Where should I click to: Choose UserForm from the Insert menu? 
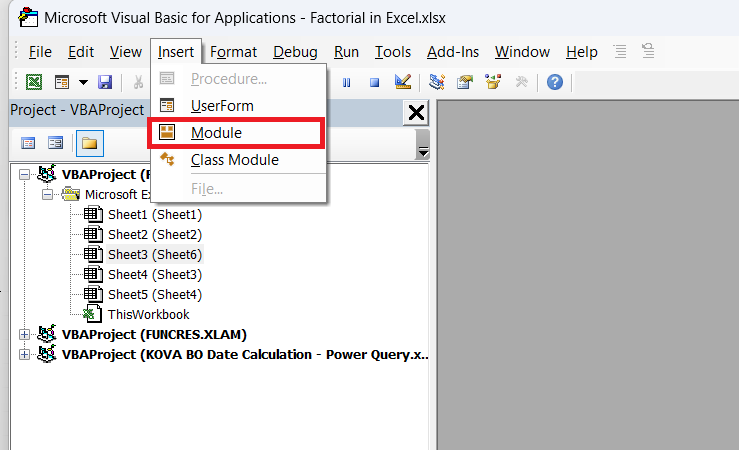point(238,106)
